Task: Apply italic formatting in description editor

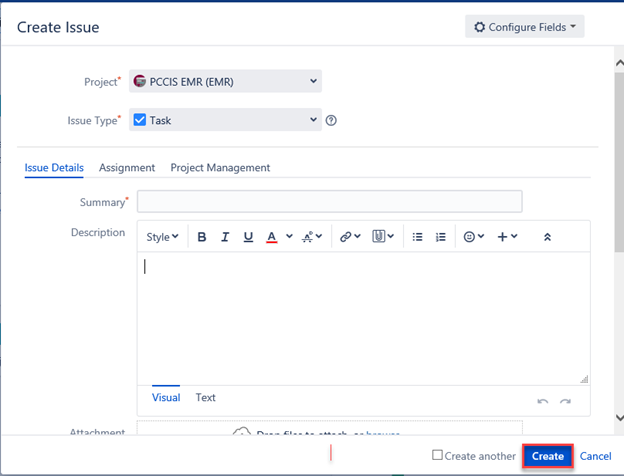Action: coord(225,237)
